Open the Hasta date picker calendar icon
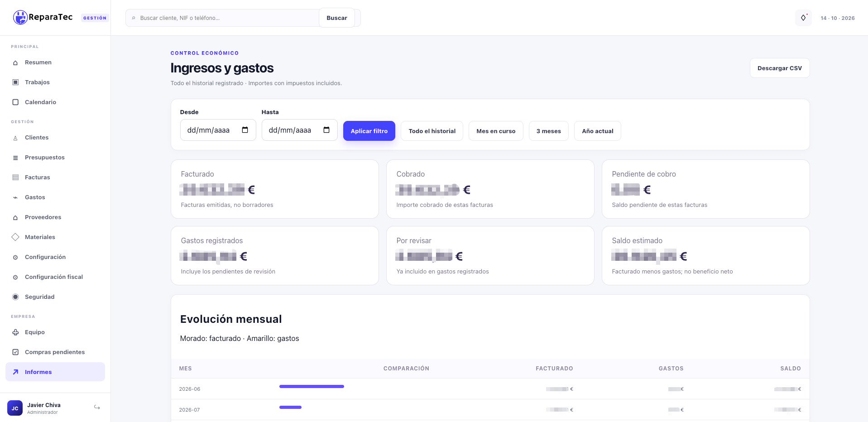Screen dimensions: 868x422 tap(326, 130)
